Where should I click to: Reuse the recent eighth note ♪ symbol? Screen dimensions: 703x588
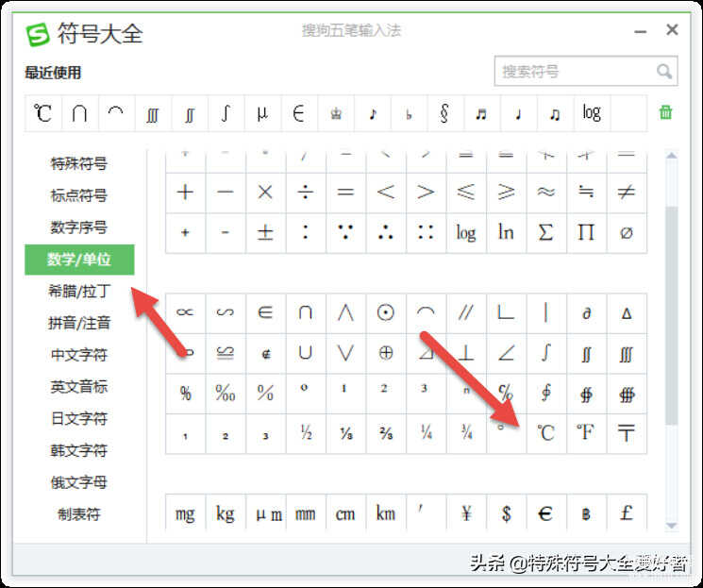point(372,113)
